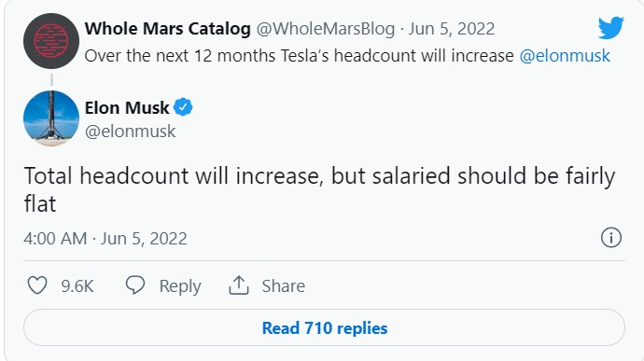Click Elon Musk's blue verified badge
The width and height of the screenshot is (644, 361).
pyautogui.click(x=183, y=107)
